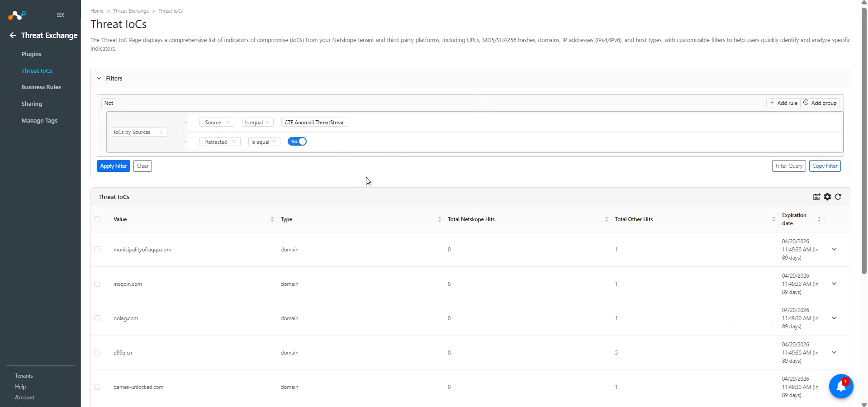
Task: Click the Apply Filter button
Action: tap(114, 166)
